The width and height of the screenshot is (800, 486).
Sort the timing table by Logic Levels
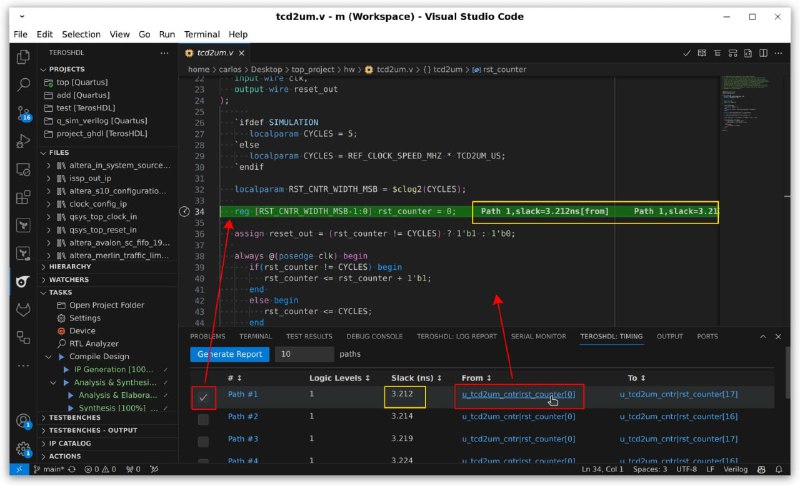(x=339, y=378)
